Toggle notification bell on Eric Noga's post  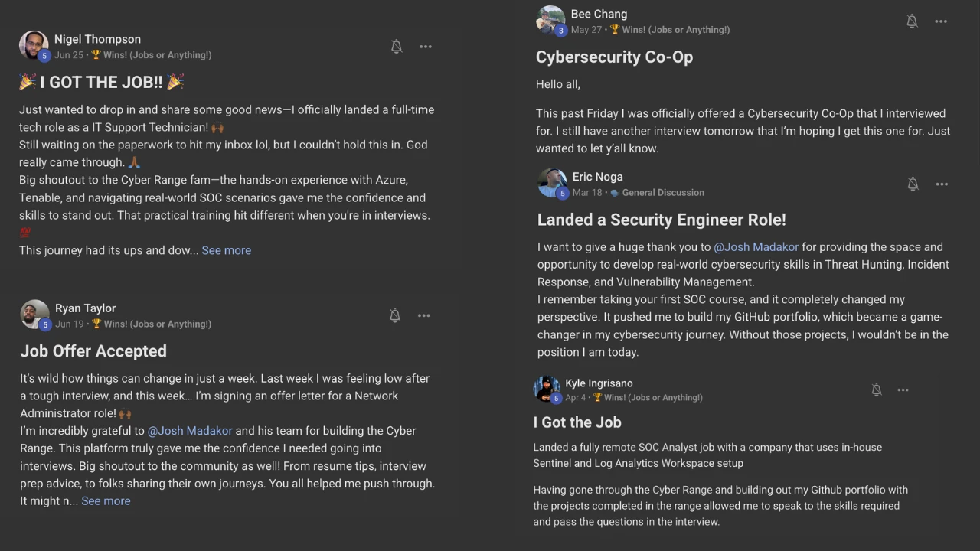(913, 184)
